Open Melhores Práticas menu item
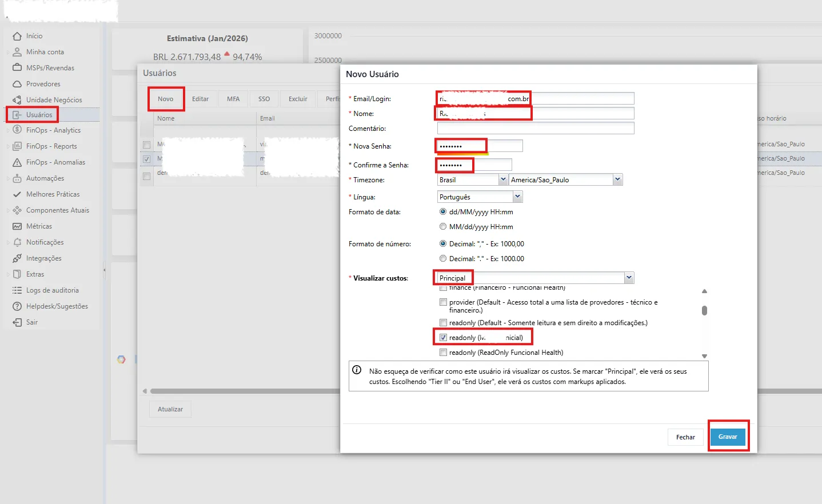 point(54,194)
